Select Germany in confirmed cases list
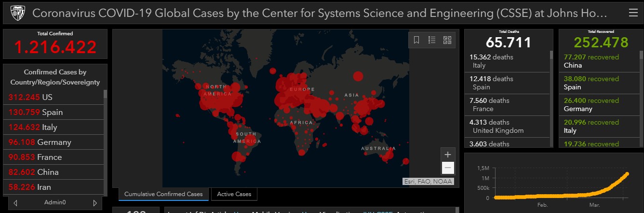 (53, 142)
